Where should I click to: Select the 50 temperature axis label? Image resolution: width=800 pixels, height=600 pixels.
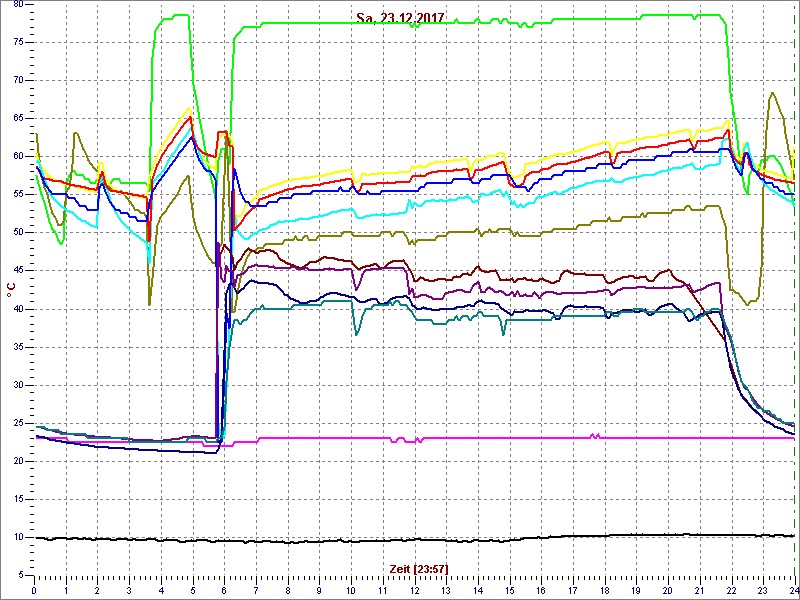(x=18, y=233)
